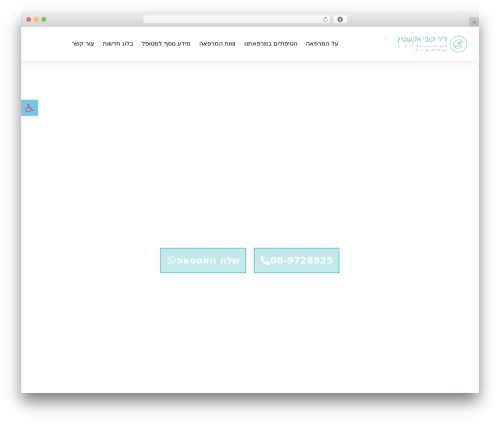Viewport: 500px width, 423px height.
Task: Open the הטיפולים במרפאתנו menu item
Action: 271,44
